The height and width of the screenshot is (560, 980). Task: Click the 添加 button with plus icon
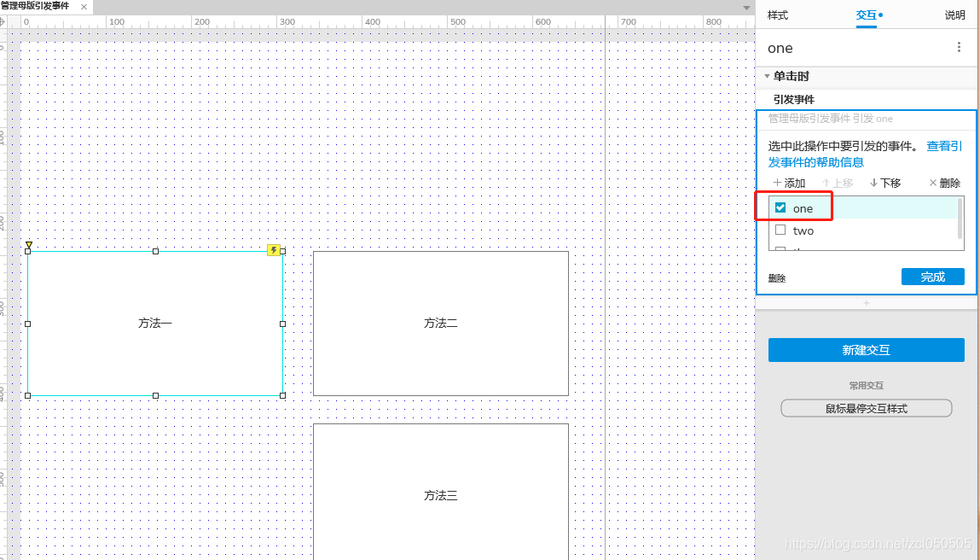click(x=789, y=184)
